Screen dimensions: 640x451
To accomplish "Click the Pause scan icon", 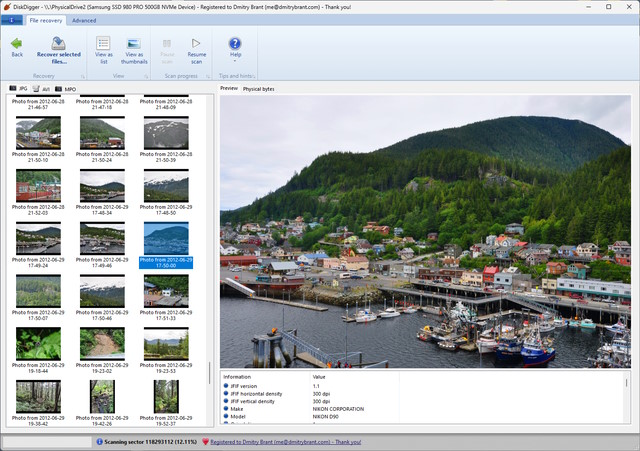I will pos(167,44).
